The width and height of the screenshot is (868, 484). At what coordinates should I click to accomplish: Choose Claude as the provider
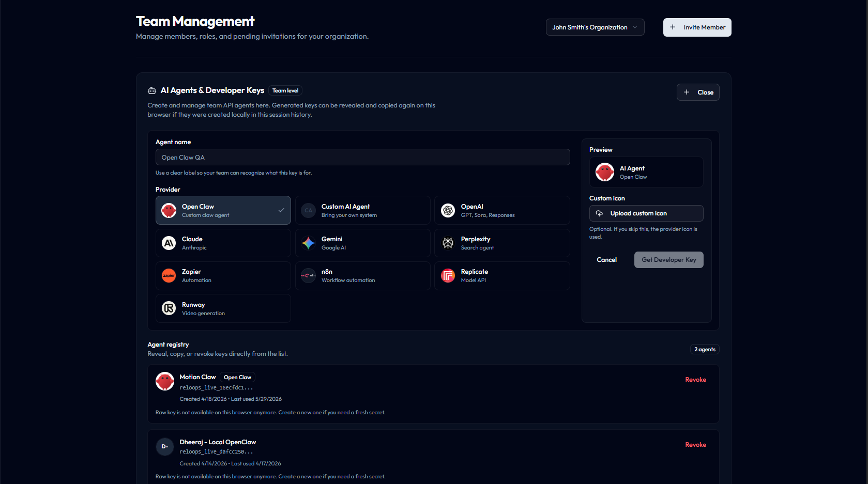(223, 243)
